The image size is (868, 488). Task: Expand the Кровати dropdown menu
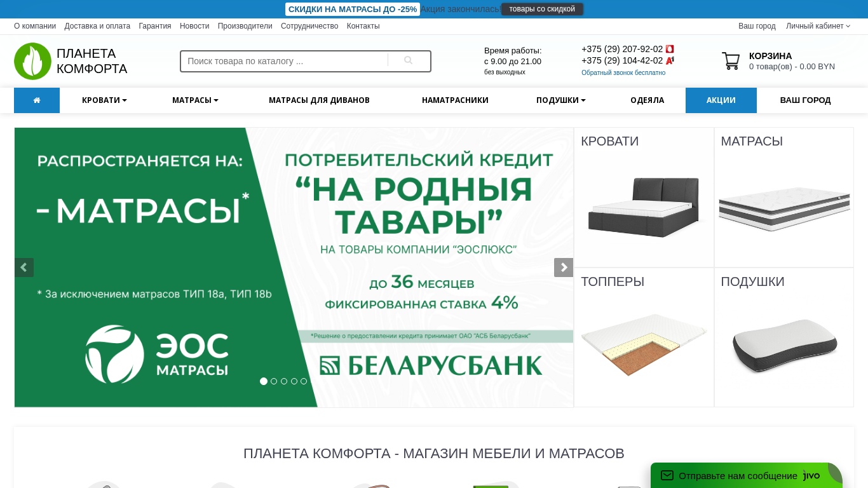click(104, 100)
